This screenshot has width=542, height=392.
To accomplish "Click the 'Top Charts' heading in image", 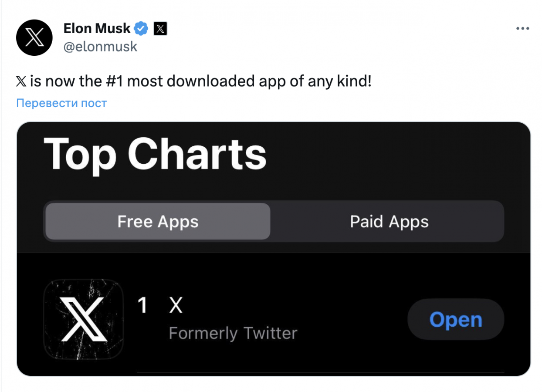I will tap(155, 155).
